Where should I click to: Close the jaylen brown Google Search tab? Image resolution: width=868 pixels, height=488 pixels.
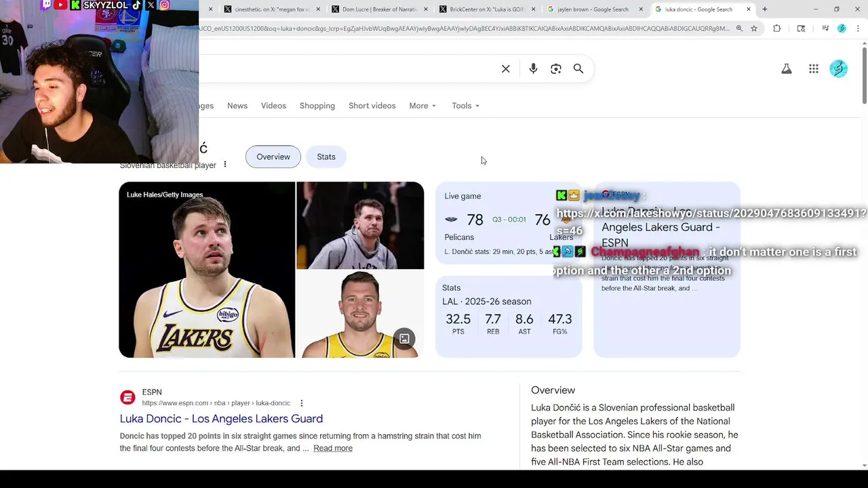pyautogui.click(x=641, y=9)
